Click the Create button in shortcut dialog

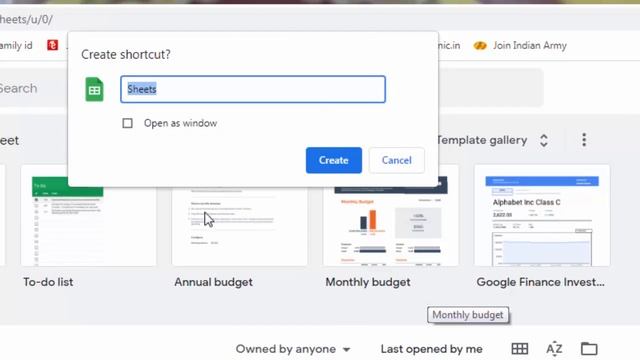333,160
